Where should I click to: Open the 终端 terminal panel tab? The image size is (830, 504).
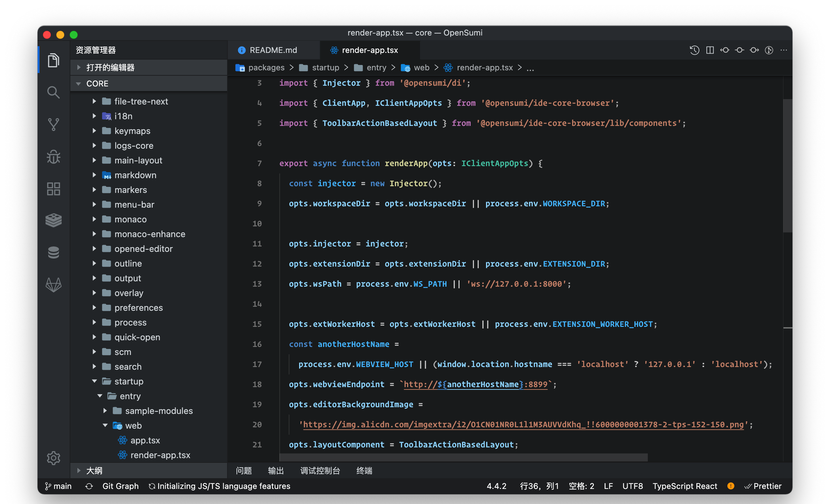[364, 471]
